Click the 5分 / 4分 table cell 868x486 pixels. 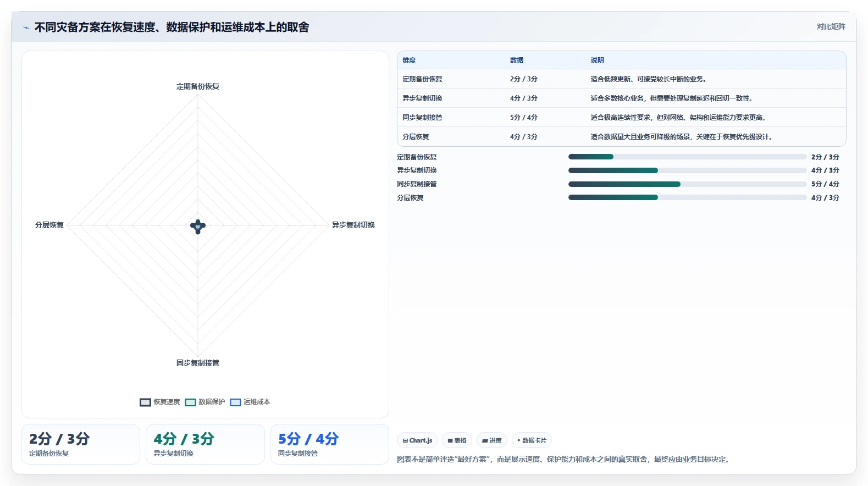click(524, 118)
